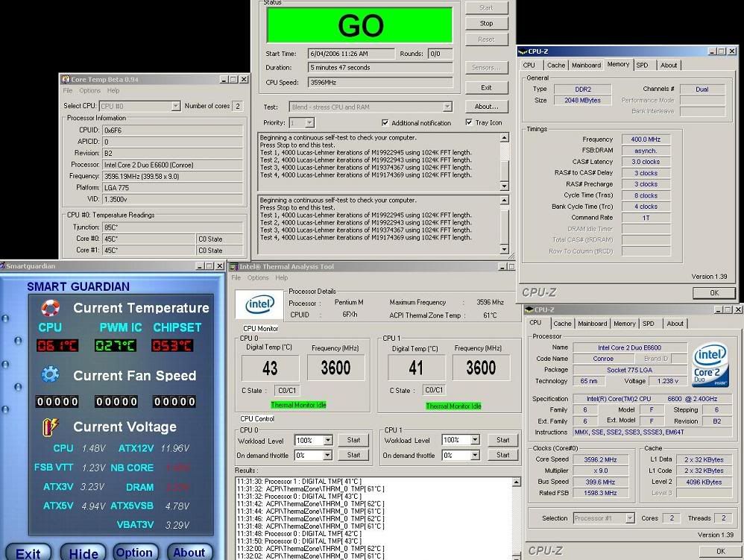Click the Intel logo in Thermal Analysis Tool
This screenshot has width=744, height=560.
(259, 305)
